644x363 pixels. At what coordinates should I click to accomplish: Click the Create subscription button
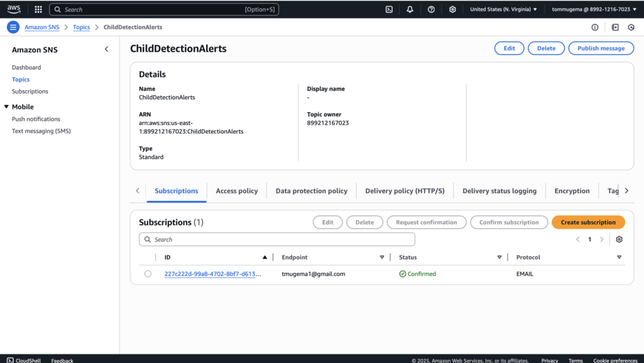click(x=588, y=222)
